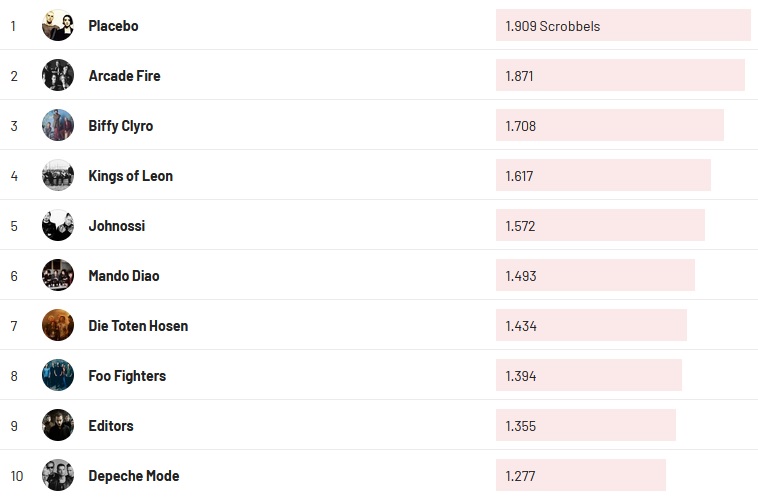Click the 1.572 scrobble count bar

(x=600, y=226)
